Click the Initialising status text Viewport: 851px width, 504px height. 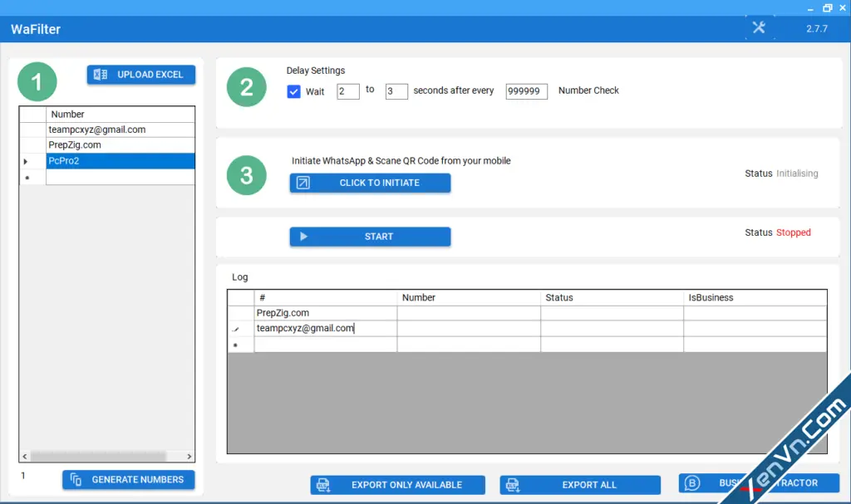pos(797,174)
